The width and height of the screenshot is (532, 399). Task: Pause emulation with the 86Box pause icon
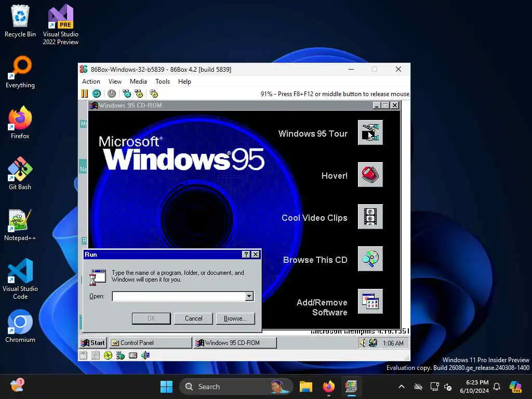tap(85, 94)
